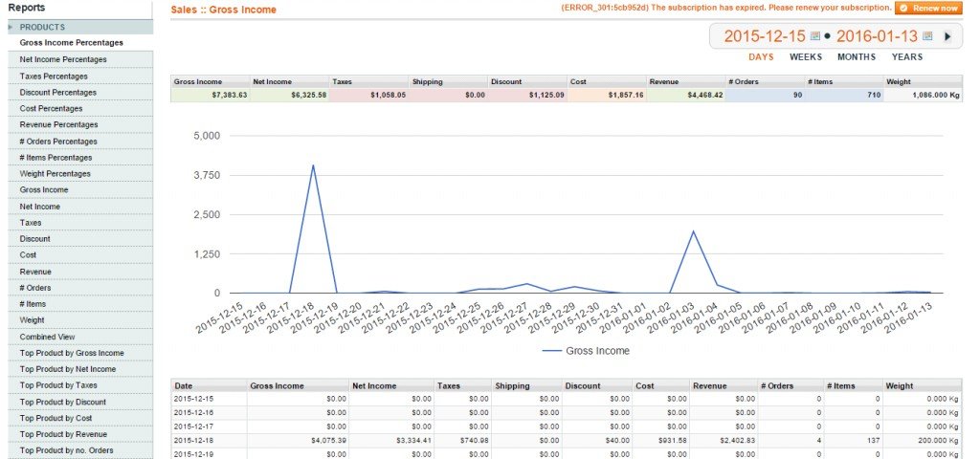Open Net Income Percentages report

(x=63, y=59)
